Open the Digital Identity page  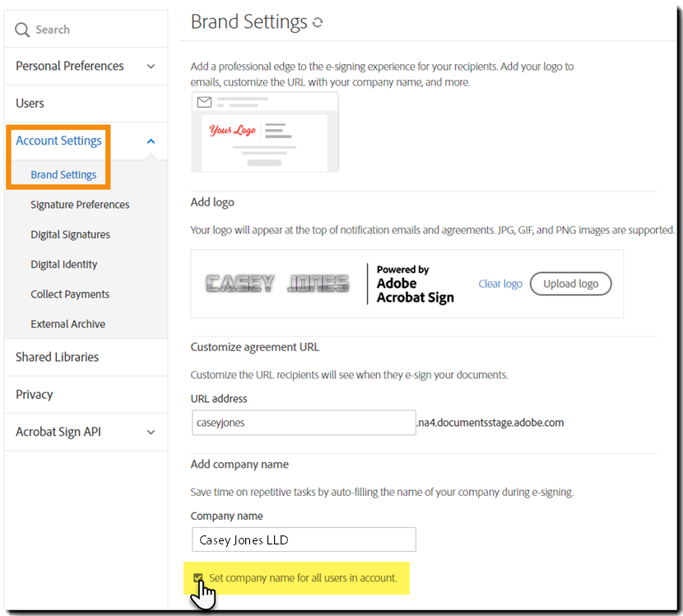click(64, 264)
